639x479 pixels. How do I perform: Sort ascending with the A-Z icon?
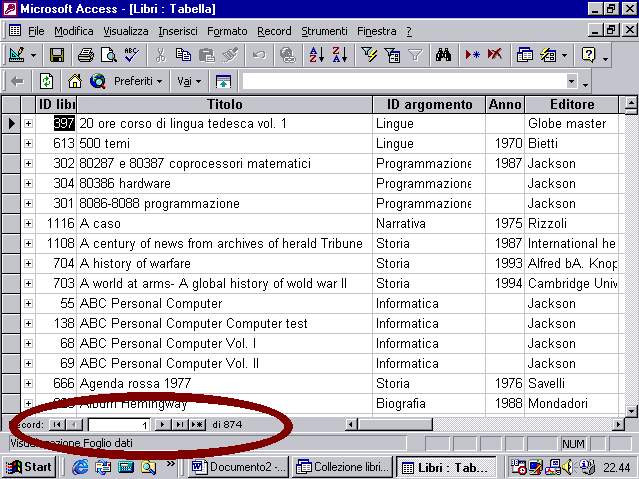(x=317, y=55)
